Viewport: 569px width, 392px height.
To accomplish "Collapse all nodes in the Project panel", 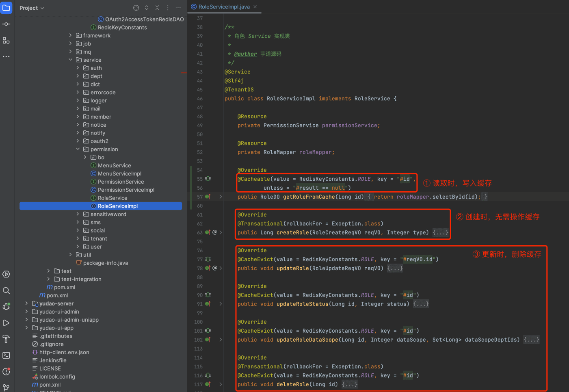I will [x=158, y=8].
